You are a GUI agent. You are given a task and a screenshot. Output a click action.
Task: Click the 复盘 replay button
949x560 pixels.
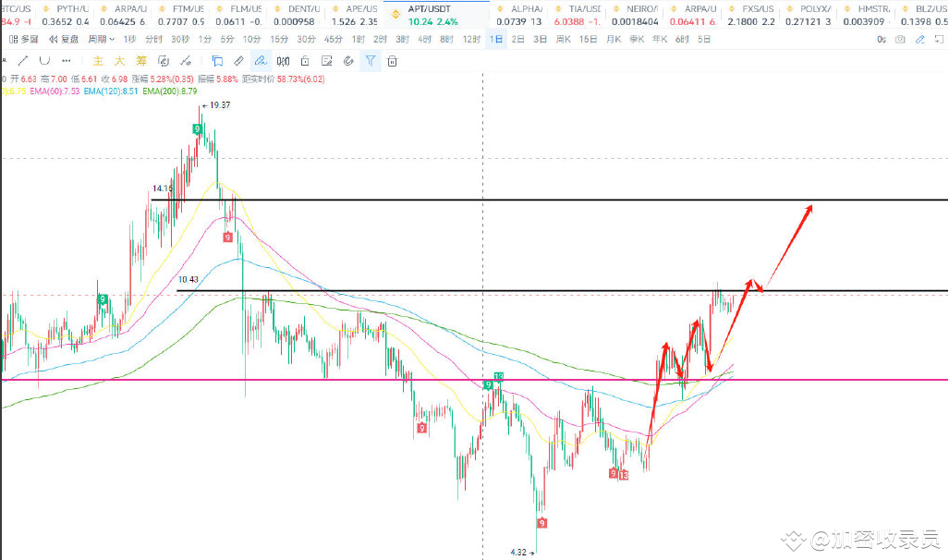pos(68,40)
